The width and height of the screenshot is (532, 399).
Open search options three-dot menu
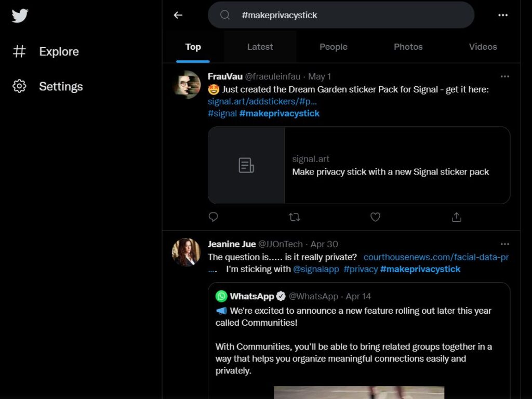[x=502, y=15]
